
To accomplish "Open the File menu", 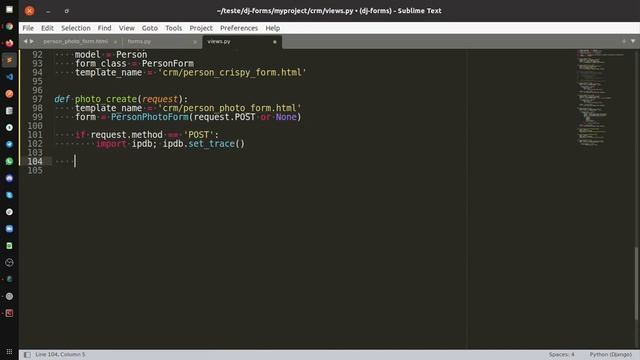I will (28, 28).
